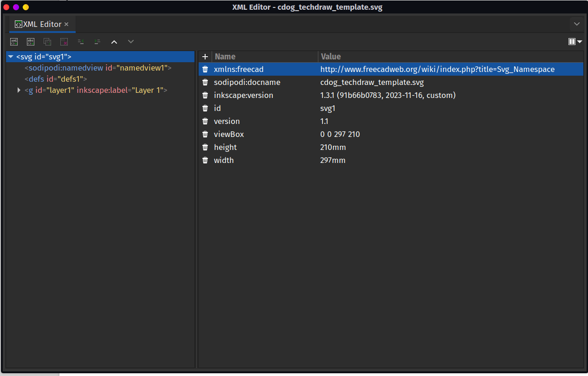Lower node with the down arrow
The height and width of the screenshot is (376, 588).
tap(131, 42)
